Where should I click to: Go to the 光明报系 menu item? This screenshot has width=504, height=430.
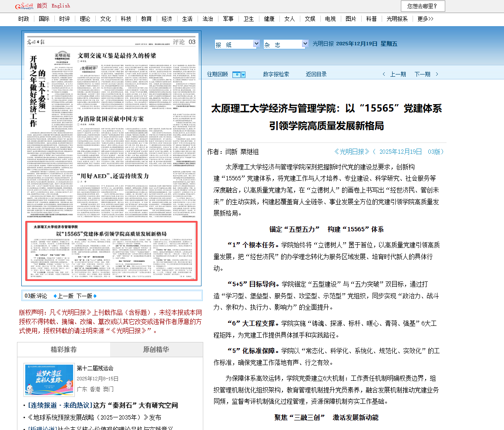(x=397, y=19)
